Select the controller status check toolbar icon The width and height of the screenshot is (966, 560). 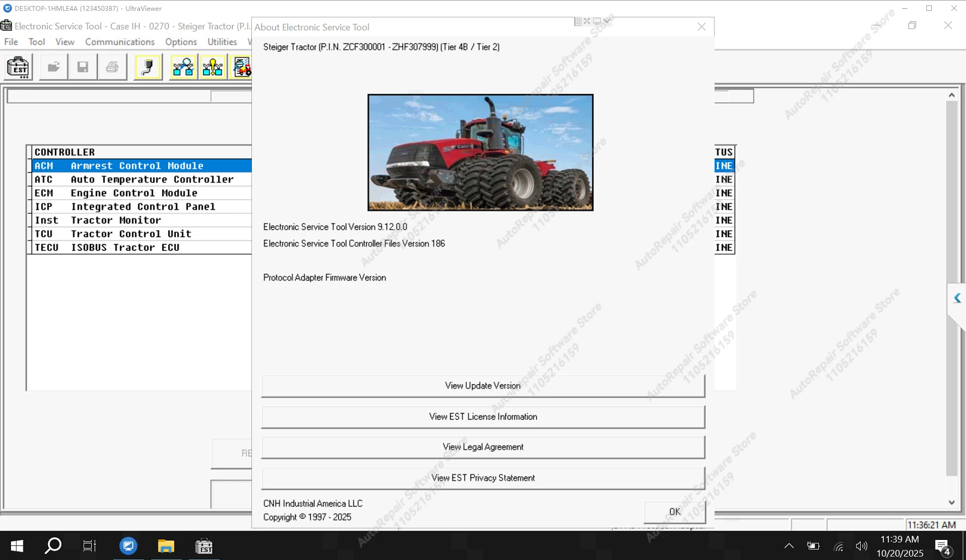[183, 66]
